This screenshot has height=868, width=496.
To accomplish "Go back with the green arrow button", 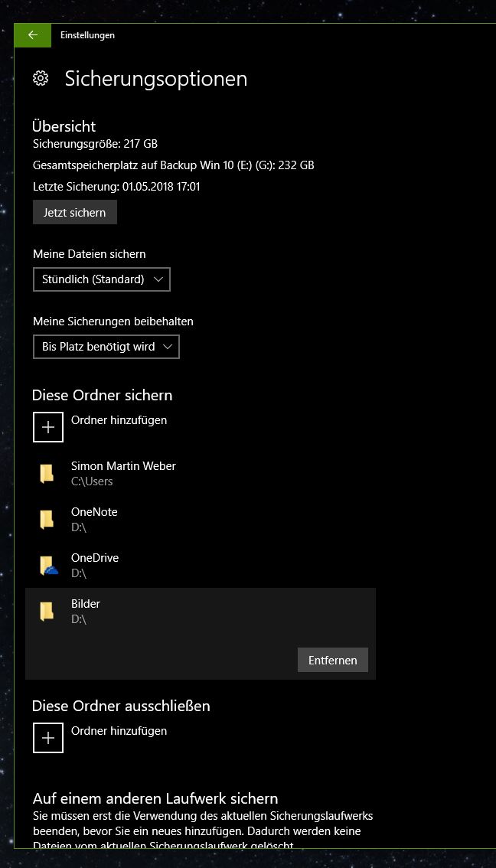I will [x=33, y=35].
